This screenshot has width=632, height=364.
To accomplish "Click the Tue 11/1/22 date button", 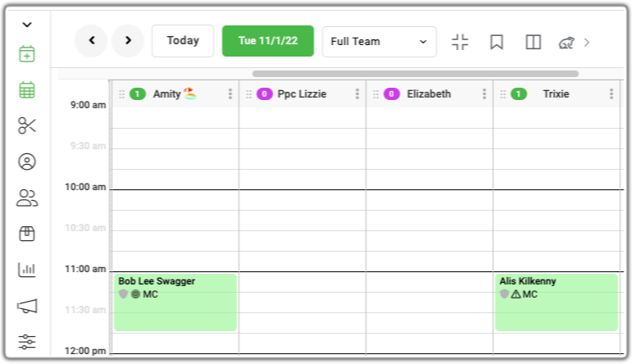I will [268, 41].
